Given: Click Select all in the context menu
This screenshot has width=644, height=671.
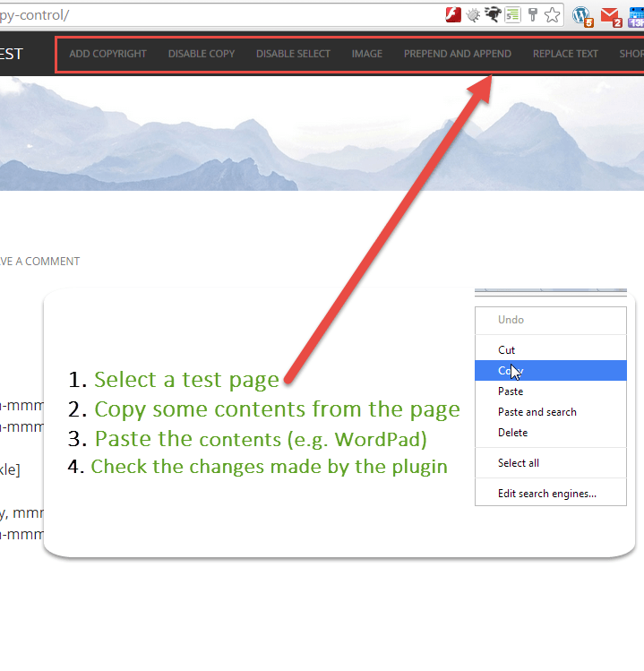Looking at the screenshot, I should point(519,463).
